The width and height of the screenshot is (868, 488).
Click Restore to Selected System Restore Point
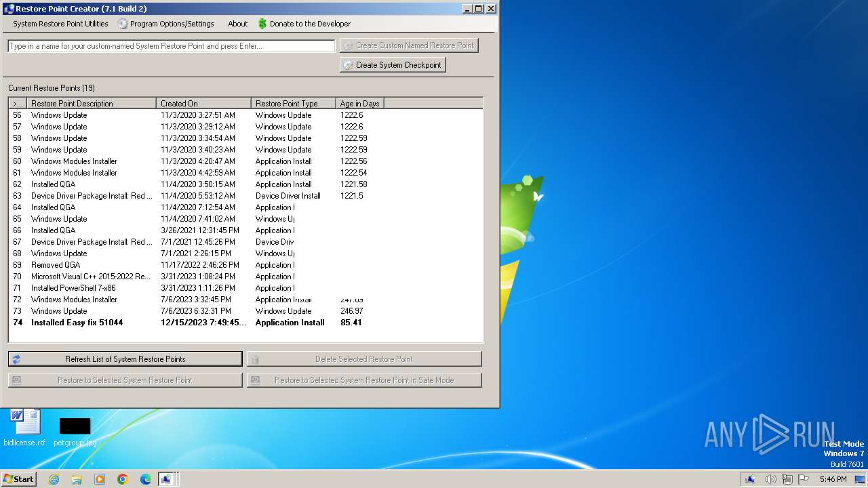(x=125, y=380)
